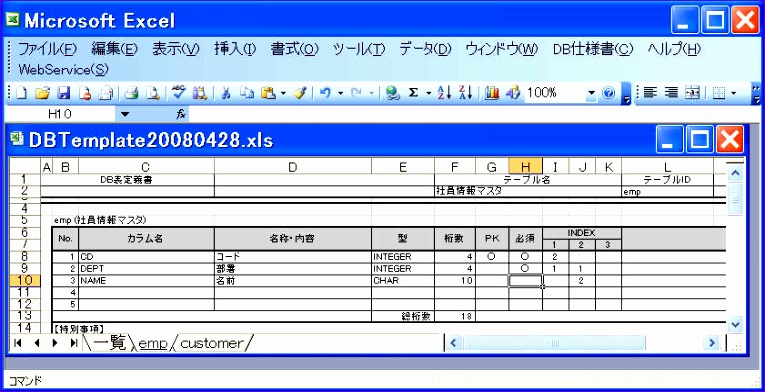This screenshot has width=765, height=392.
Task: Open the Name Box dropdown arrow
Action: pyautogui.click(x=125, y=114)
